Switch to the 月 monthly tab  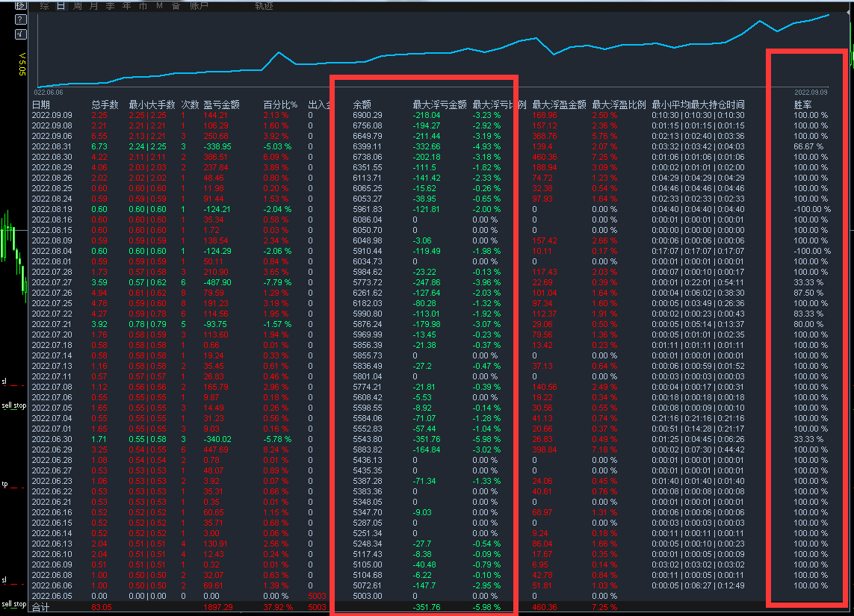(93, 6)
